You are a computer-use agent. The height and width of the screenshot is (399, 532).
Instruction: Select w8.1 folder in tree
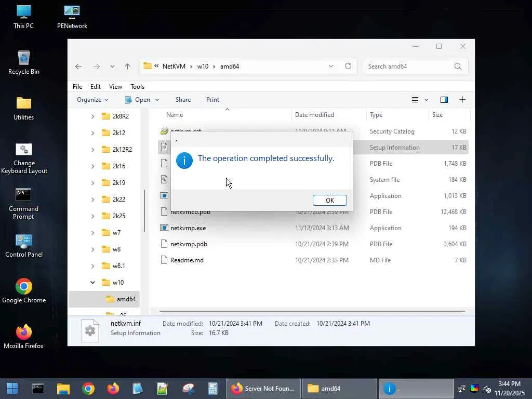113,266
